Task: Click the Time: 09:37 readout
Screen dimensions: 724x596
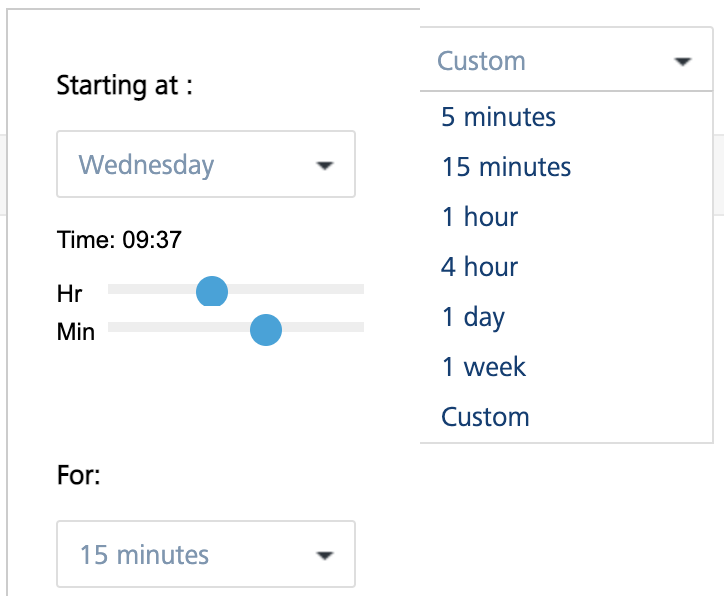Action: (x=119, y=240)
